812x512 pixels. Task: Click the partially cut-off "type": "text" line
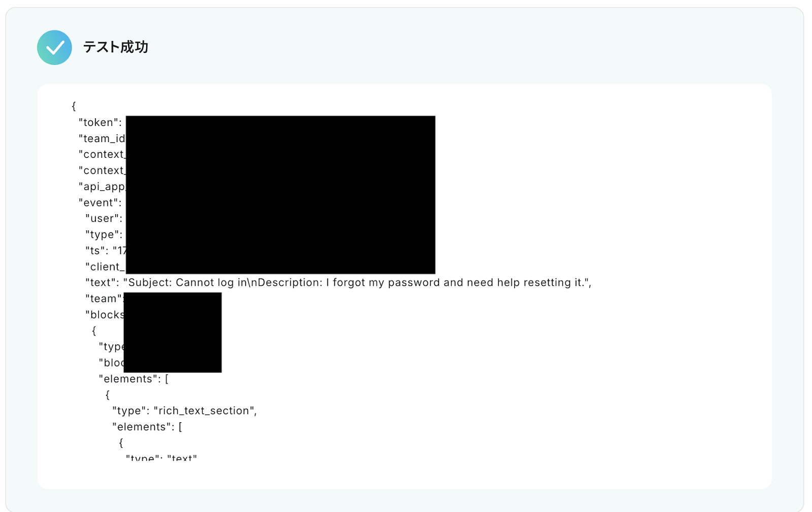[161, 457]
